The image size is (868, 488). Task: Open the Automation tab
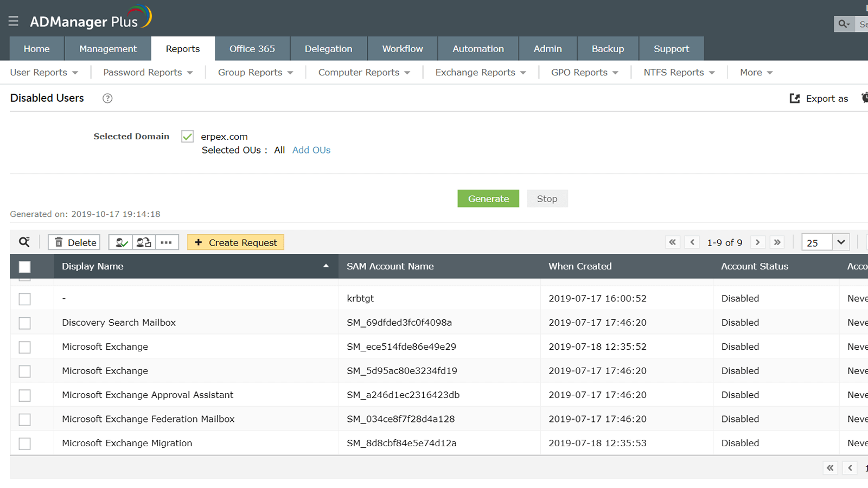[478, 49]
